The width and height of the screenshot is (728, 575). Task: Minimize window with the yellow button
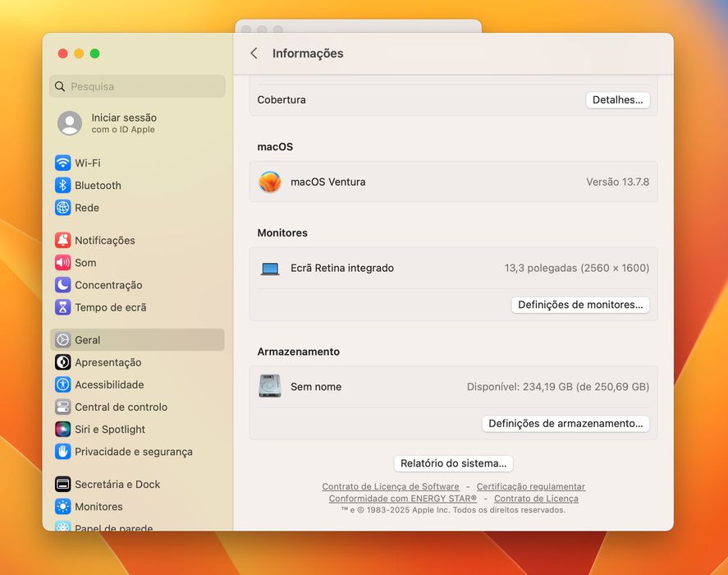(x=79, y=53)
